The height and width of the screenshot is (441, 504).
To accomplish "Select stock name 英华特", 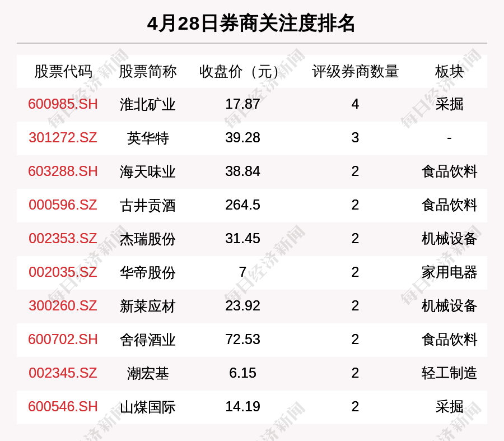I will point(148,138).
